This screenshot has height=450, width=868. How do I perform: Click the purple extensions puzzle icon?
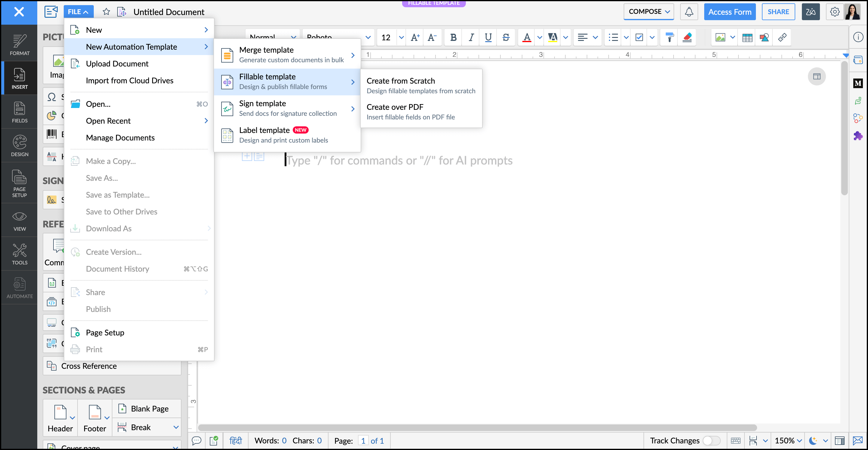858,136
